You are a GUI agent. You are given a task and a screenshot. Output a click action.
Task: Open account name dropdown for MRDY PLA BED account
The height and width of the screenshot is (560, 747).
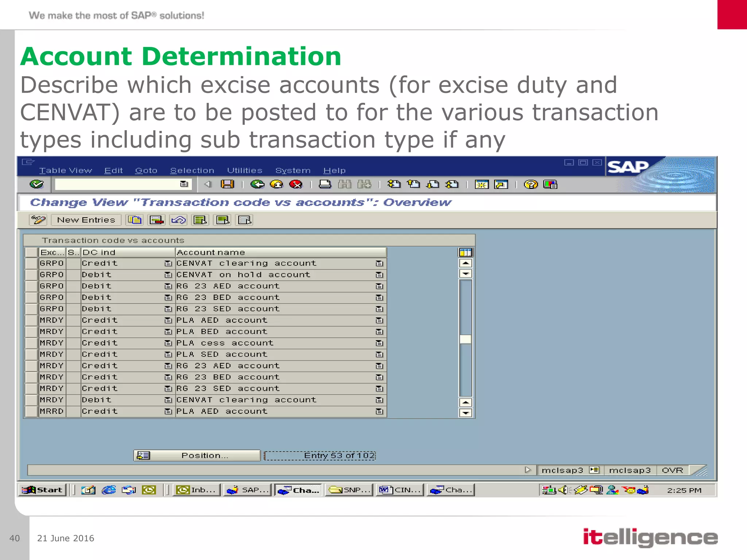pyautogui.click(x=379, y=332)
